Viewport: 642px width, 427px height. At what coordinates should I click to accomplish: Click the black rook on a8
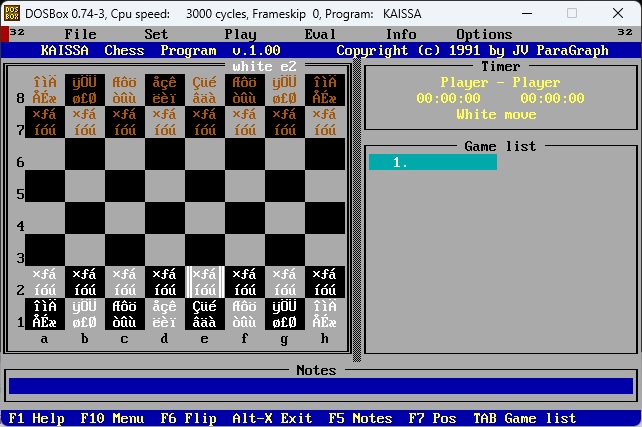45,90
